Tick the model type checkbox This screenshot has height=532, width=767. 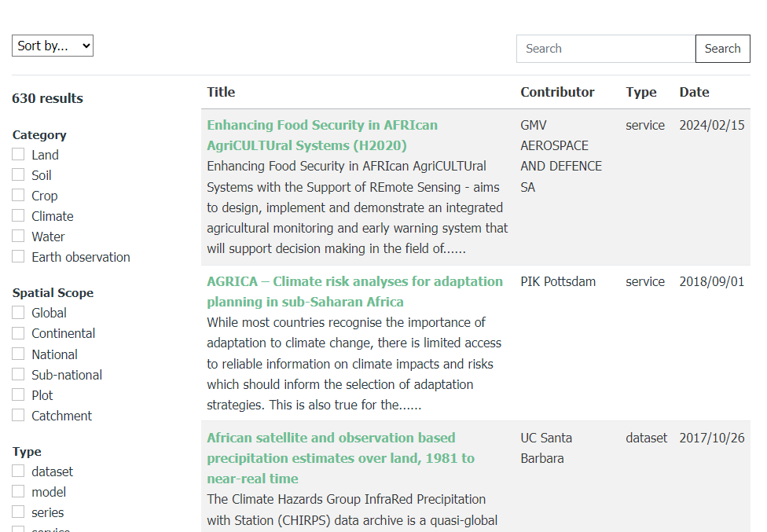[x=18, y=492]
